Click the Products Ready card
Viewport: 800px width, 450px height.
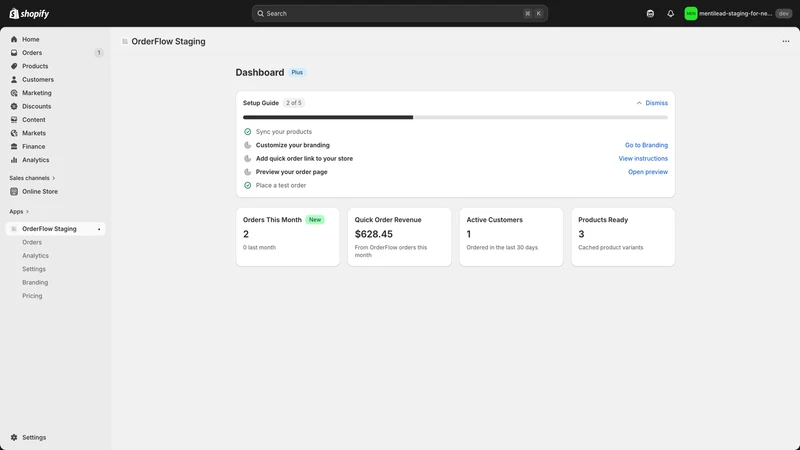click(623, 237)
